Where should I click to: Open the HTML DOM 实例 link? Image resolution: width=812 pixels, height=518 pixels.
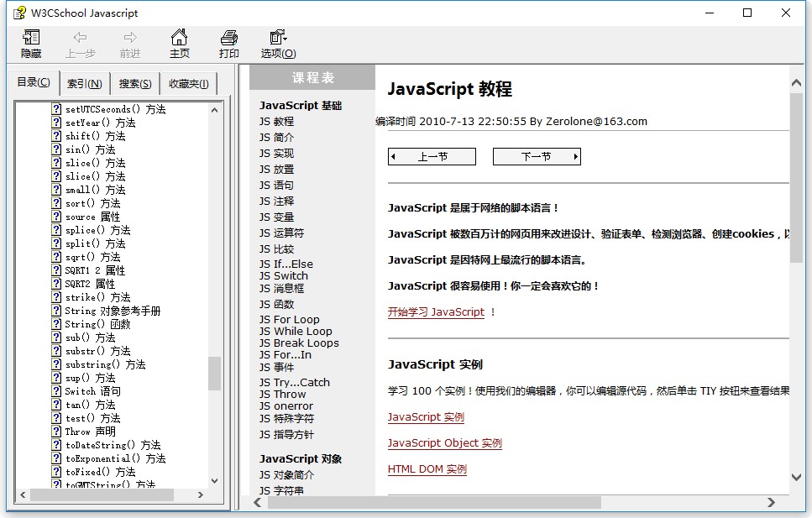tap(427, 469)
